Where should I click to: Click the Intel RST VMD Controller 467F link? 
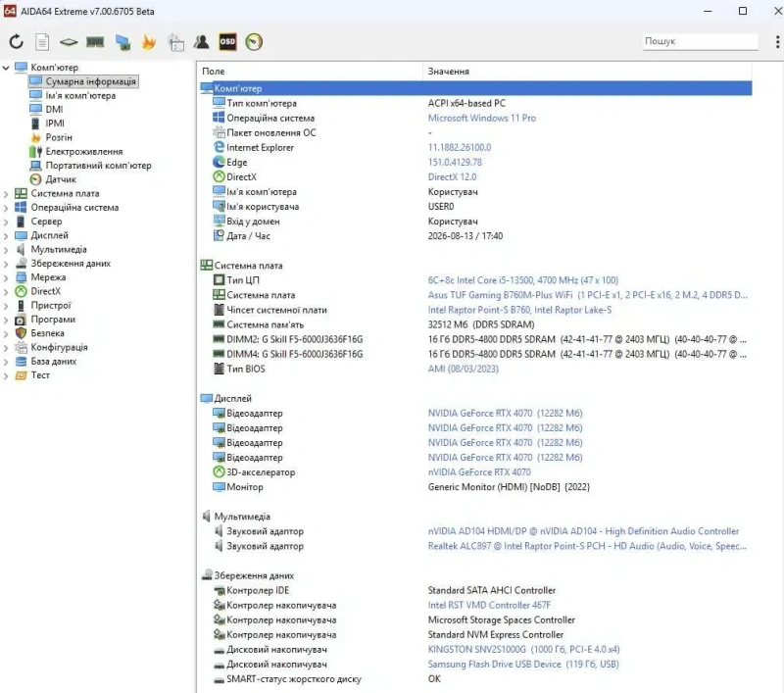(x=489, y=605)
